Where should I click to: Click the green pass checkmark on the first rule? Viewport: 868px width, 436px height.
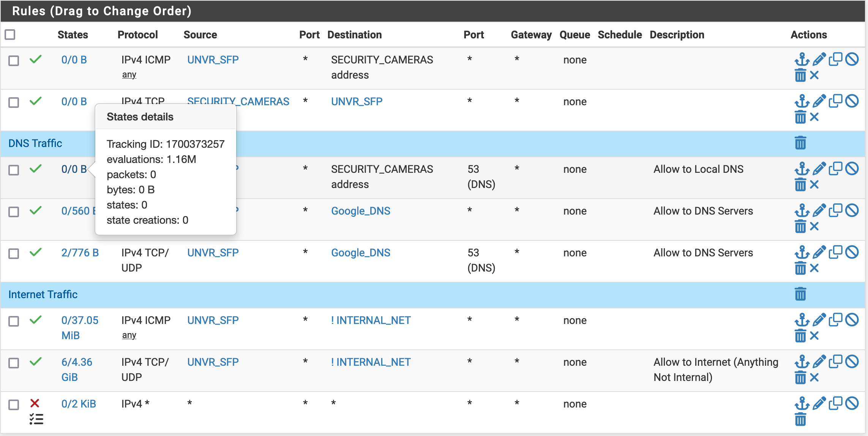[x=35, y=59]
